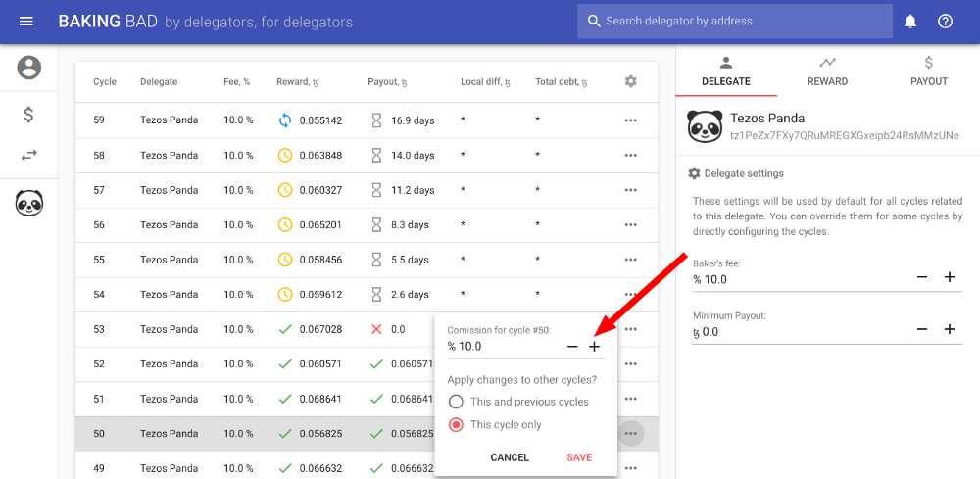980x479 pixels.
Task: Click reward value 0.055142
Action: click(320, 120)
